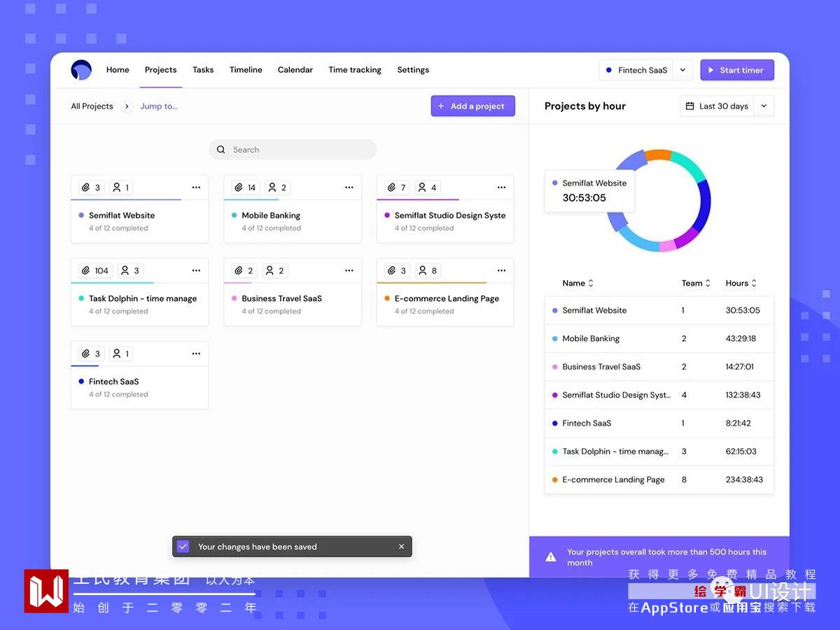Click the attachments badge on the Fintech SaaS card
Screen dimensions: 840x630
coord(92,353)
